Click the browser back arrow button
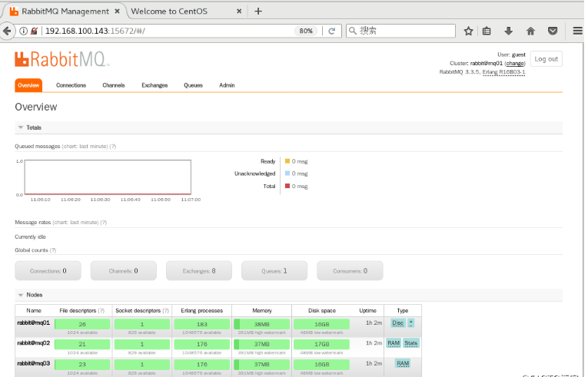 pos(7,31)
